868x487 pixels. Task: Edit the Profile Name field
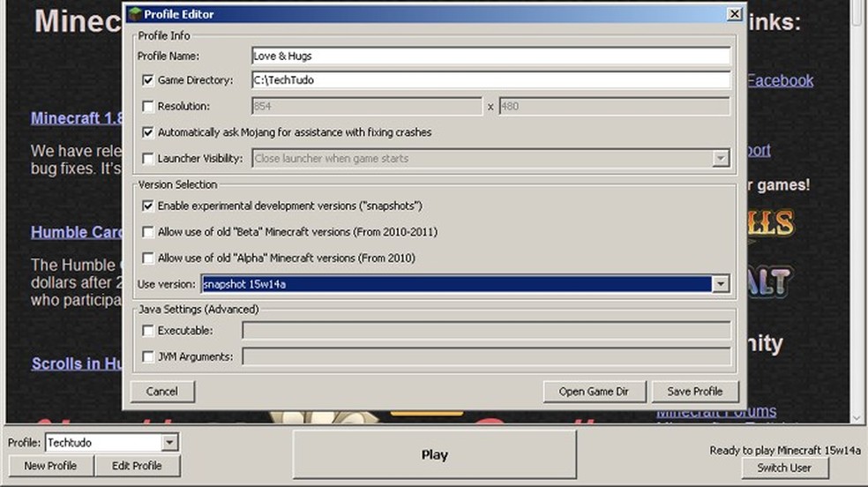491,56
